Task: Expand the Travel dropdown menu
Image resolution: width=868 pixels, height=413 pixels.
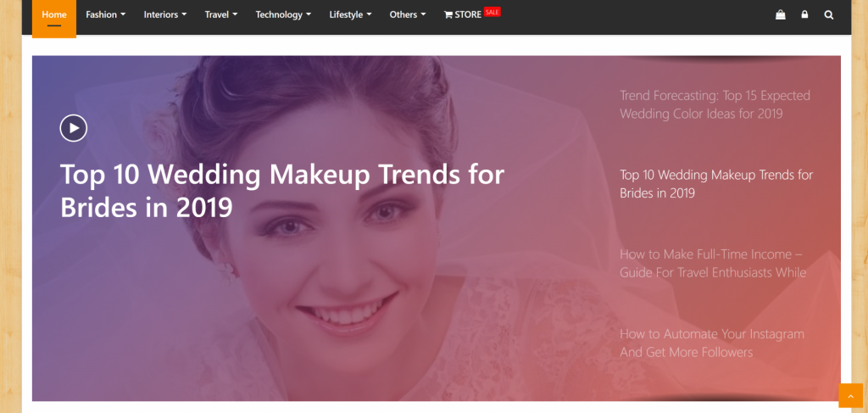Action: pyautogui.click(x=221, y=15)
